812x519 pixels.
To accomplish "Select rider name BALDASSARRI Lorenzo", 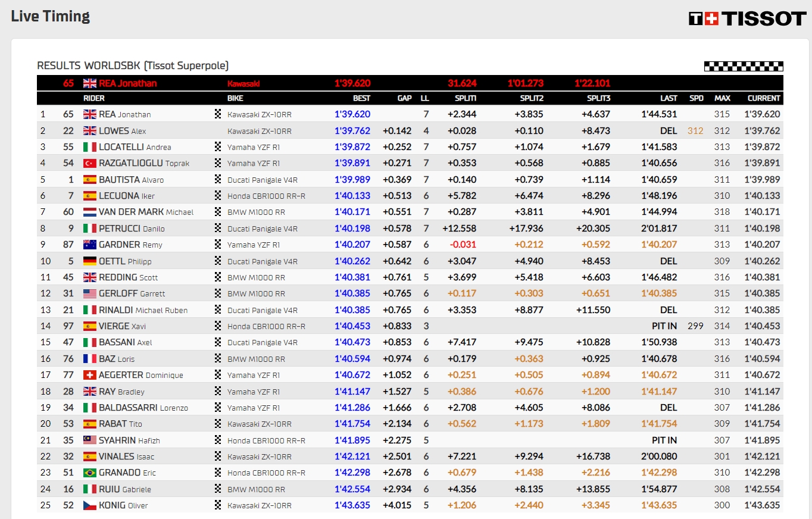I will click(143, 408).
